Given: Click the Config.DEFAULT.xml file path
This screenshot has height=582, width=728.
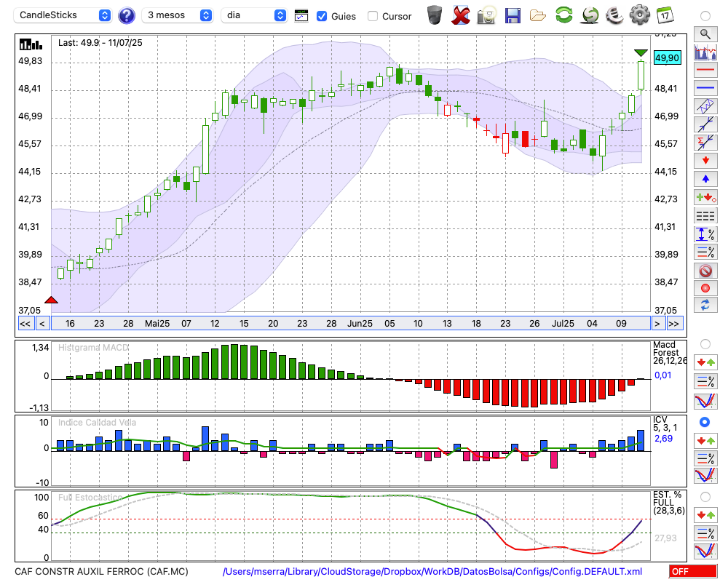Looking at the screenshot, I should click(x=433, y=571).
